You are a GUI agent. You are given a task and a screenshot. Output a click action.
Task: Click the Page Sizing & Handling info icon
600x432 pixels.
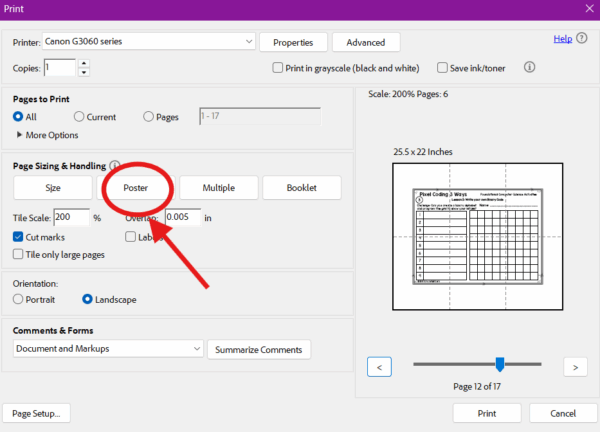[115, 165]
